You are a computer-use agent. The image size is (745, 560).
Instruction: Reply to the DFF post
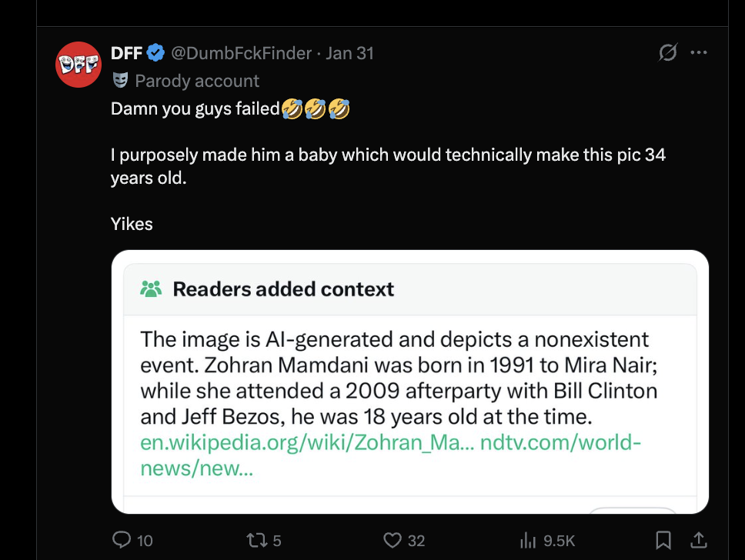coord(122,540)
